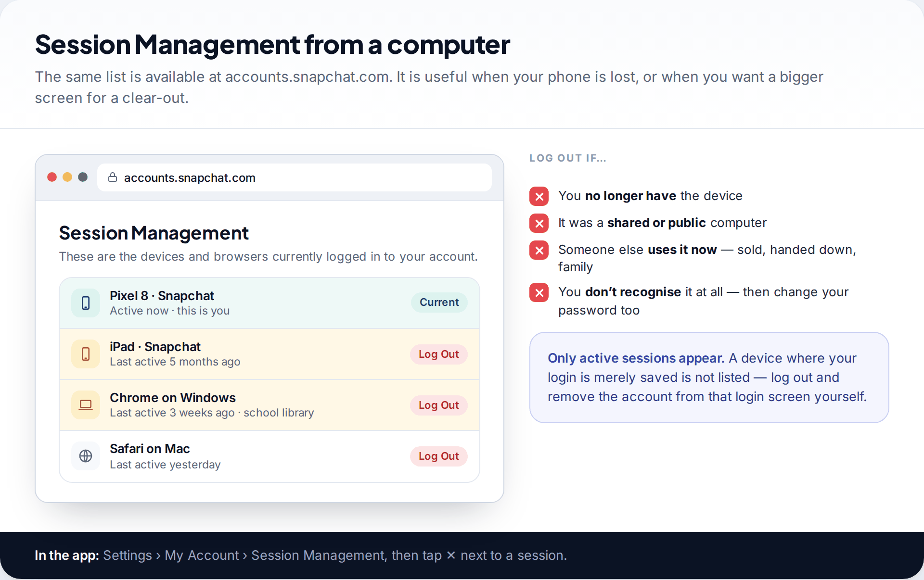Click the laptop icon beside Chrome on Windows
Viewport: 924px width, 580px height.
(86, 405)
